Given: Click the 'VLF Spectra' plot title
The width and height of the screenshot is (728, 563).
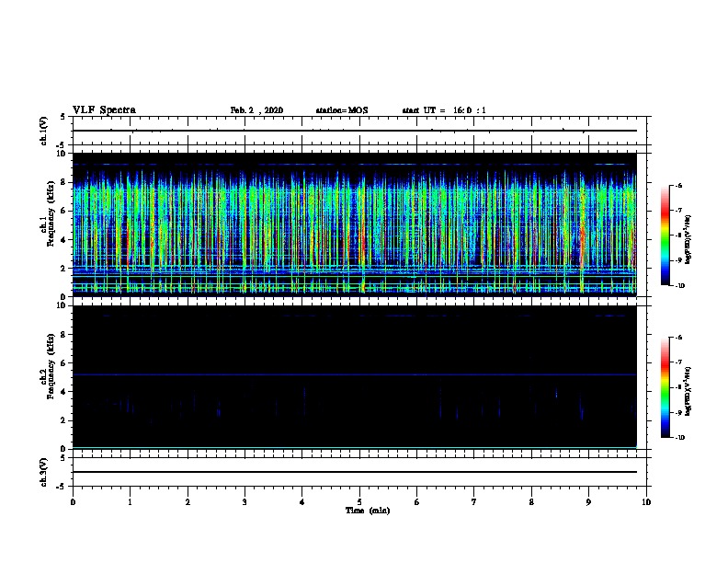Looking at the screenshot, I should 104,110.
